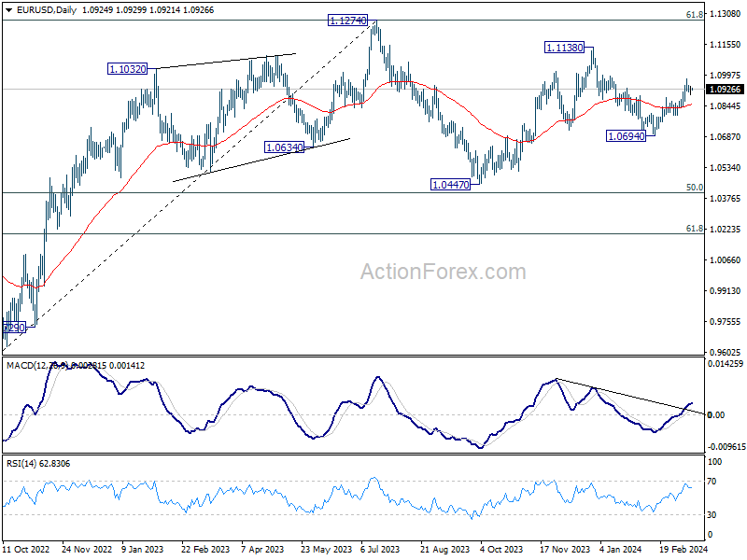Click the RSI(14) 62.8306 indicator label
The image size is (747, 560).
tap(38, 464)
